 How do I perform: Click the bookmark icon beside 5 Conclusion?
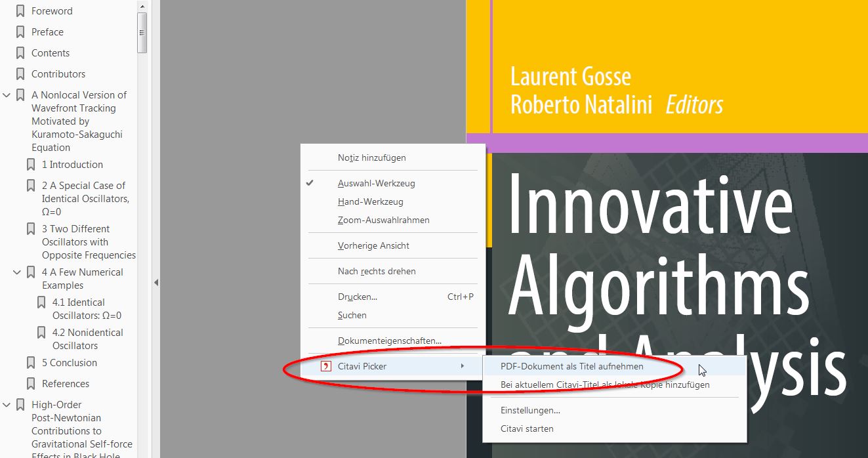[31, 363]
